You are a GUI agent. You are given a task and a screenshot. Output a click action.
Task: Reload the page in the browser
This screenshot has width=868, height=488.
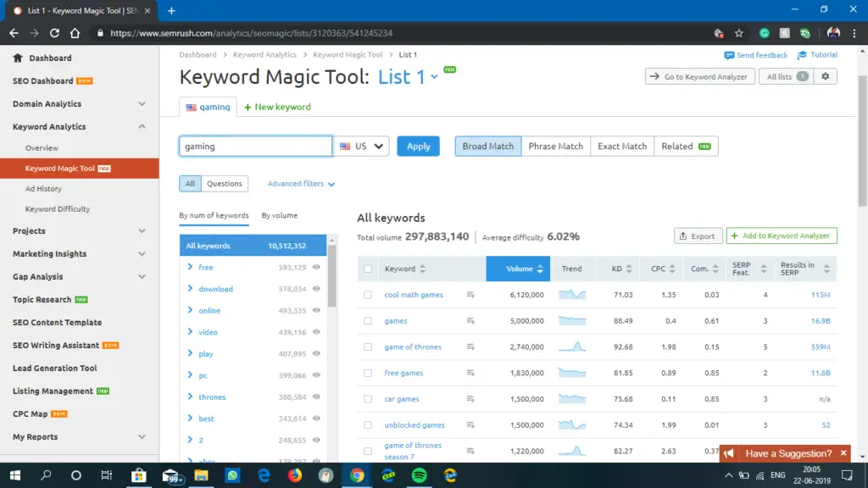[x=54, y=33]
